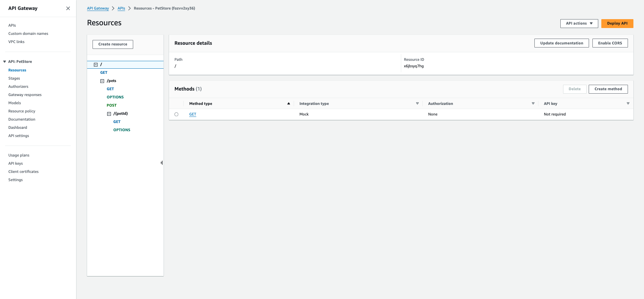Sort by Method type column arrow

[x=289, y=104]
